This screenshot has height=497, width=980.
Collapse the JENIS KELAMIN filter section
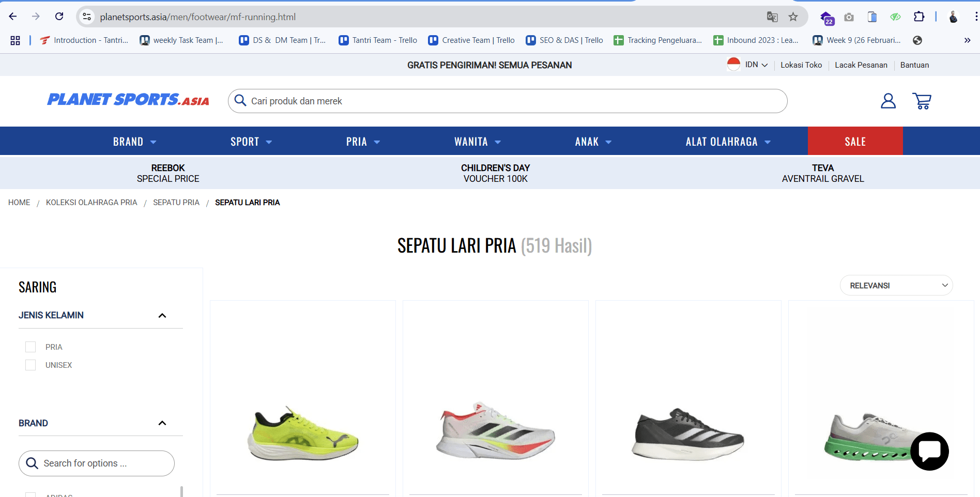click(x=162, y=315)
